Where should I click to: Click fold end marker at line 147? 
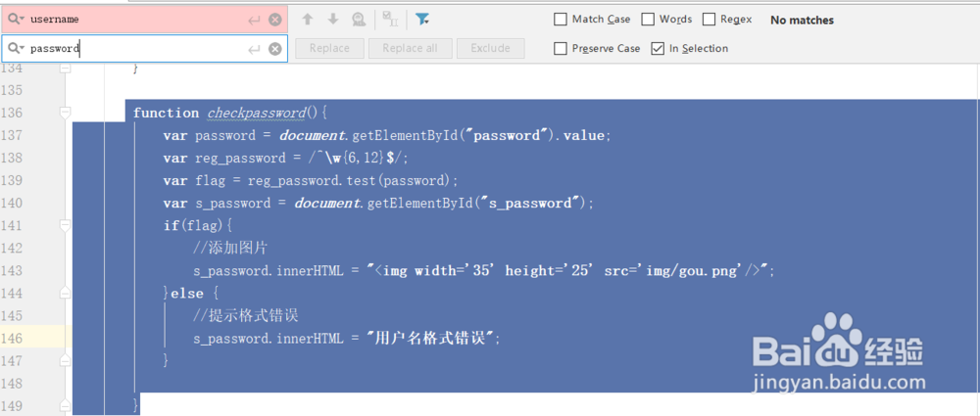point(65,360)
